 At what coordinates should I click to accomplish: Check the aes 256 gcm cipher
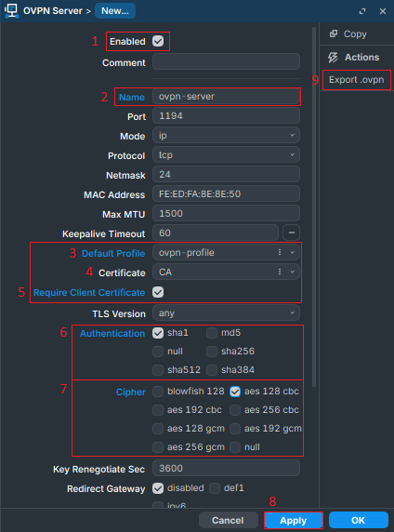158,447
